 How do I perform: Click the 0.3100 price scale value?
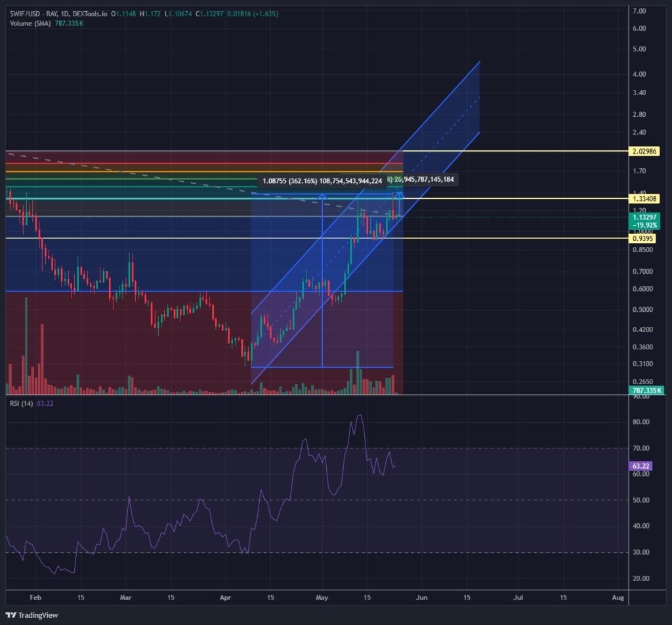pyautogui.click(x=642, y=364)
